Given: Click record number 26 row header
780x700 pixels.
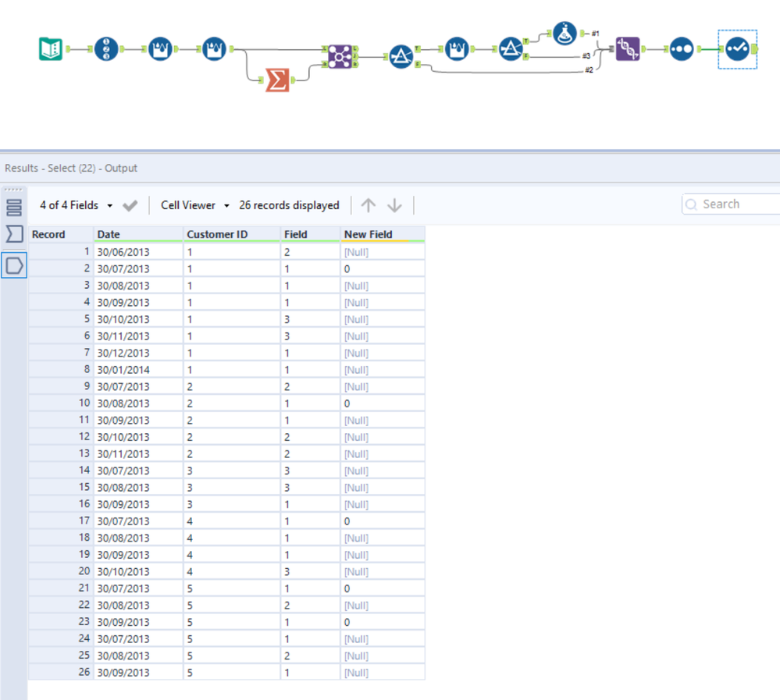Looking at the screenshot, I should pyautogui.click(x=61, y=672).
